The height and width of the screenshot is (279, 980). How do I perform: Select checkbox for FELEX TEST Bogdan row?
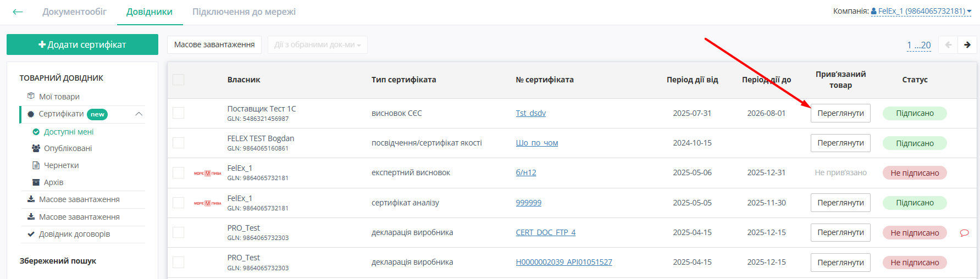point(178,143)
